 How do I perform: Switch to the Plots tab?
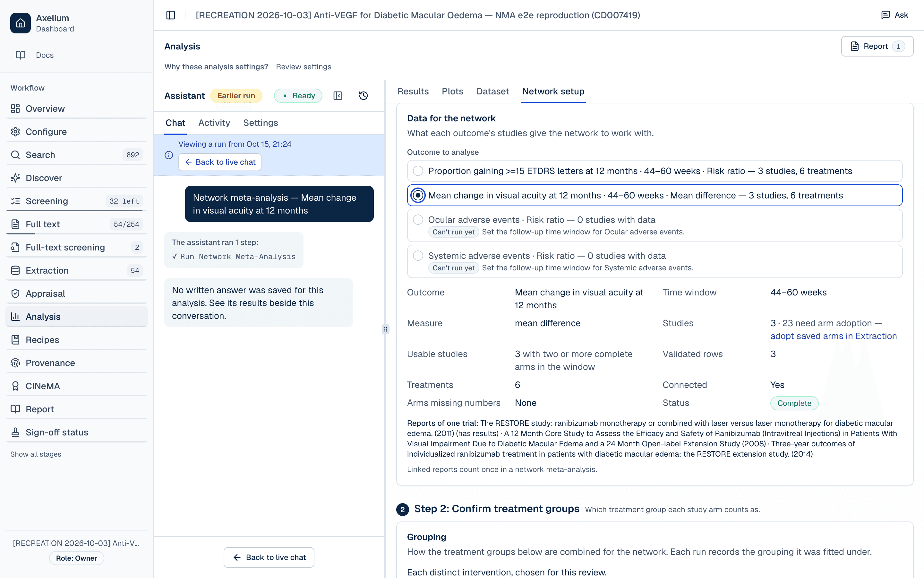452,92
